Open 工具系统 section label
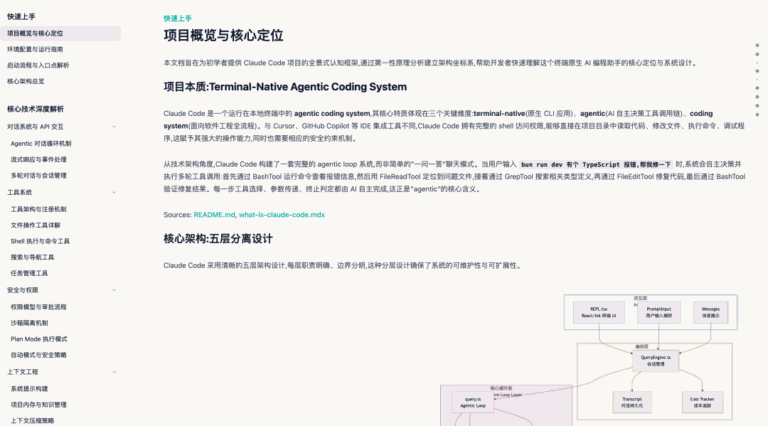Image resolution: width=768 pixels, height=426 pixels. pyautogui.click(x=20, y=192)
